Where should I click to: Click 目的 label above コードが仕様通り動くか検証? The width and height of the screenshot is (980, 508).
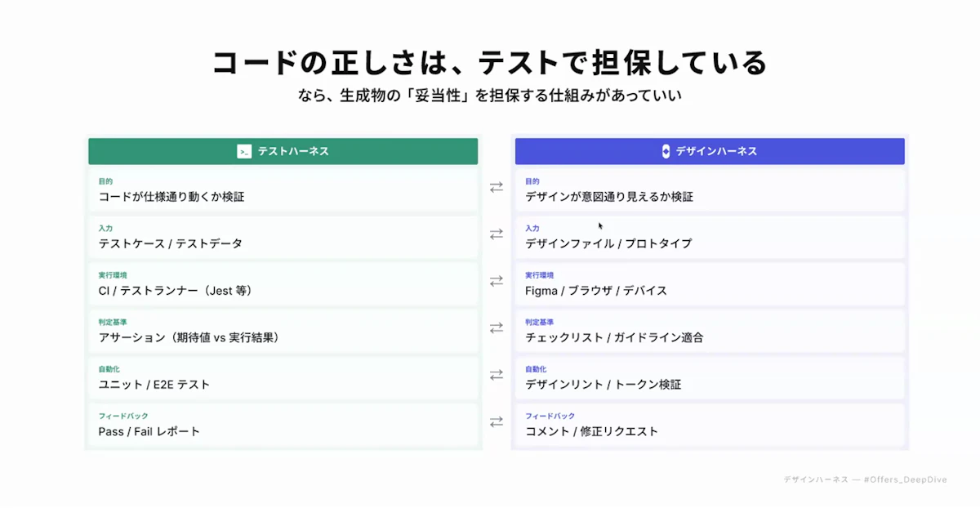pos(105,181)
